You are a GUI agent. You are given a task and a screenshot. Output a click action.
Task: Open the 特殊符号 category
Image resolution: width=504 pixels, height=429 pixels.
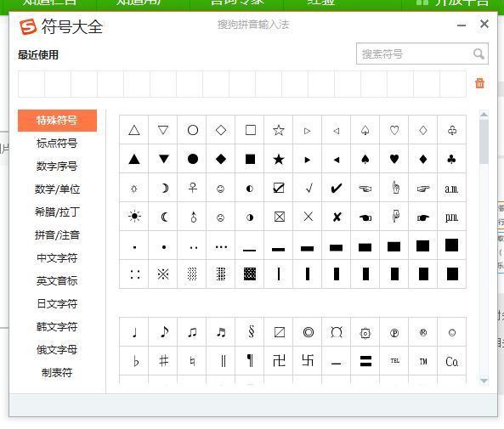[x=57, y=121]
